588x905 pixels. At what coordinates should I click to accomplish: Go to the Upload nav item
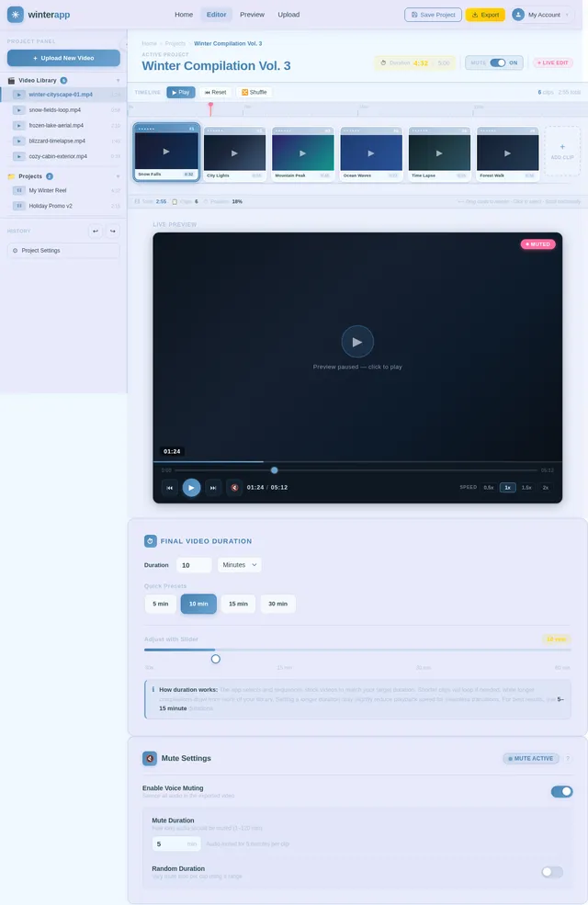coord(288,15)
